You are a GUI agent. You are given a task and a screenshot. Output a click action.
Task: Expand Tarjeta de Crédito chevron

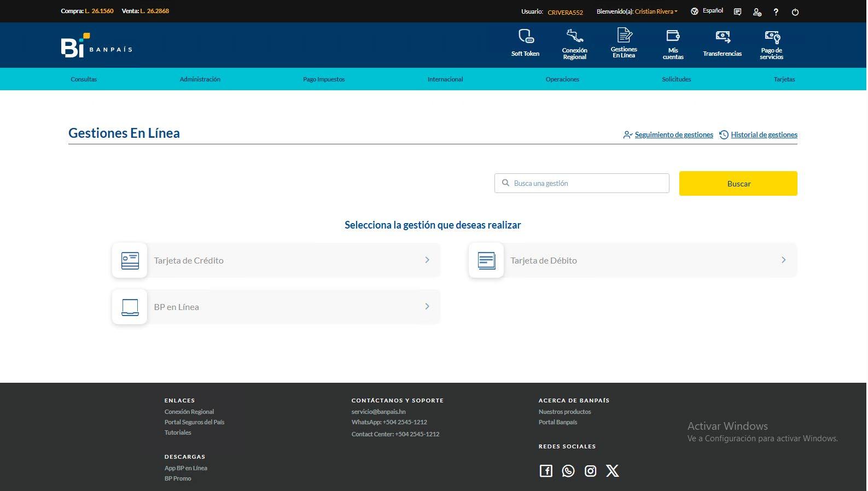[x=427, y=260]
